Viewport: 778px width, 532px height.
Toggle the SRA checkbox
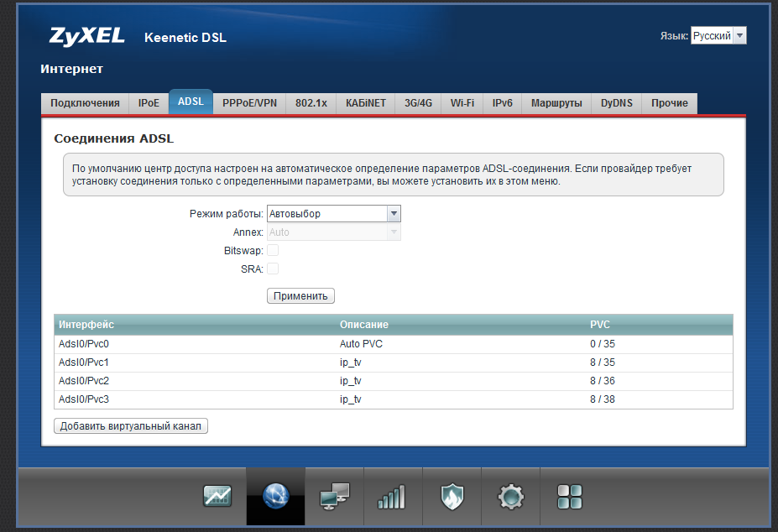[273, 269]
